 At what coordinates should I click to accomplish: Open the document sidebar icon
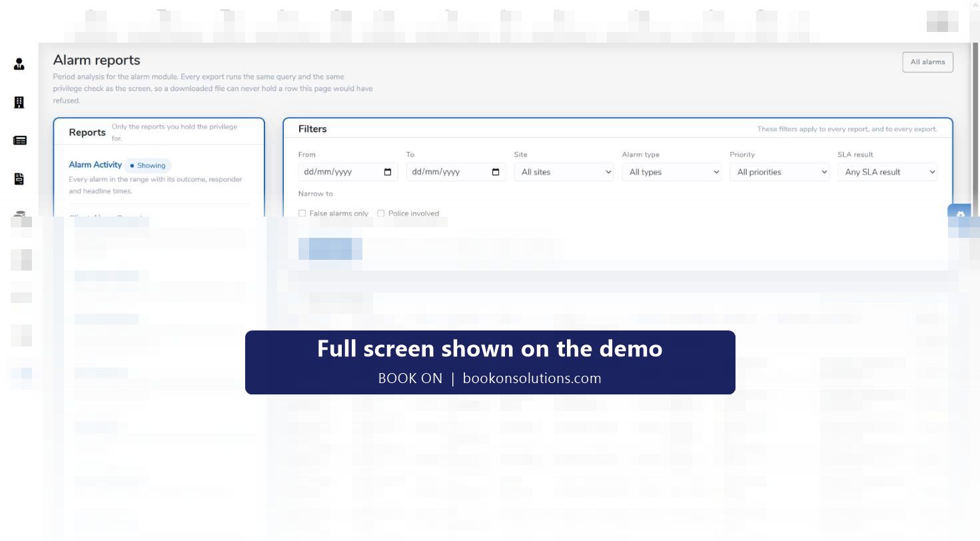point(19,179)
